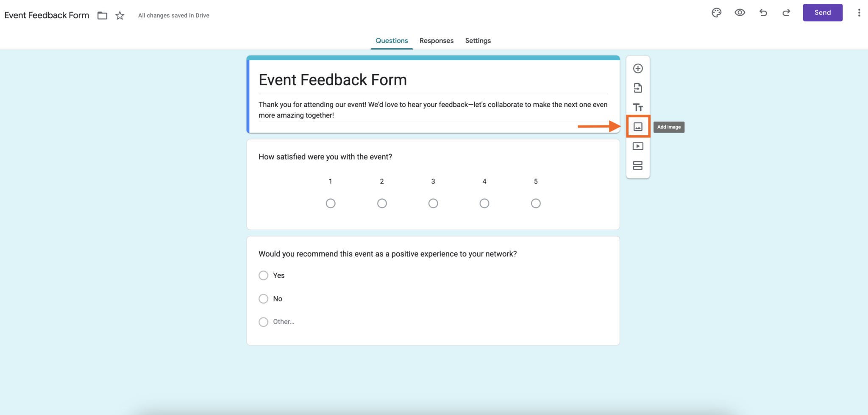Open the more options menu
This screenshot has height=415, width=868.
pos(860,13)
